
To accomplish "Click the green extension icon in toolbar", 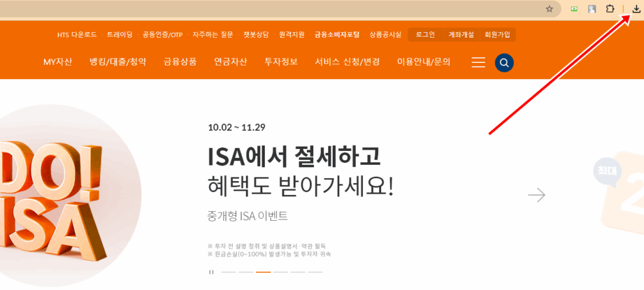I will [574, 9].
